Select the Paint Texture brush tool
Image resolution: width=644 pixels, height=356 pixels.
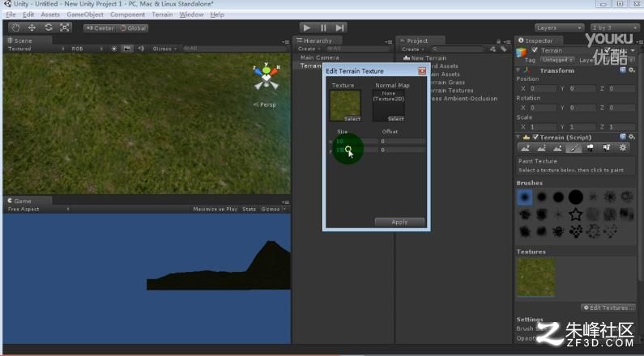click(x=574, y=148)
